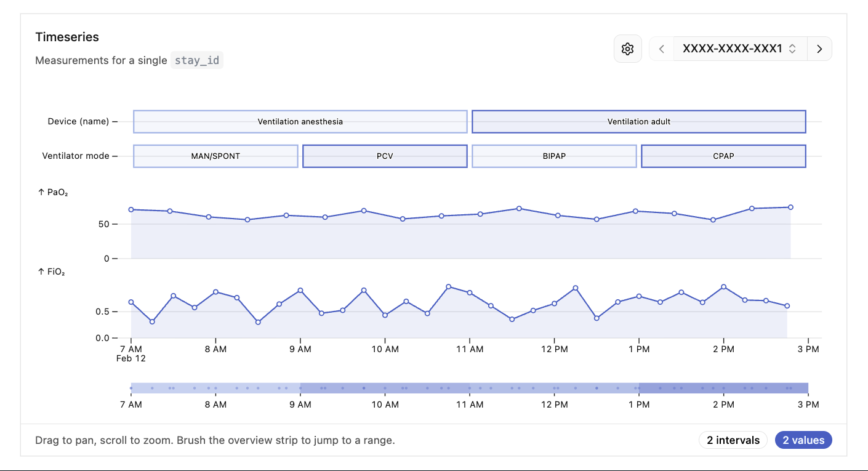The image size is (868, 471).
Task: Click the 10 AM tick label on the main chart axis
Action: pos(385,349)
